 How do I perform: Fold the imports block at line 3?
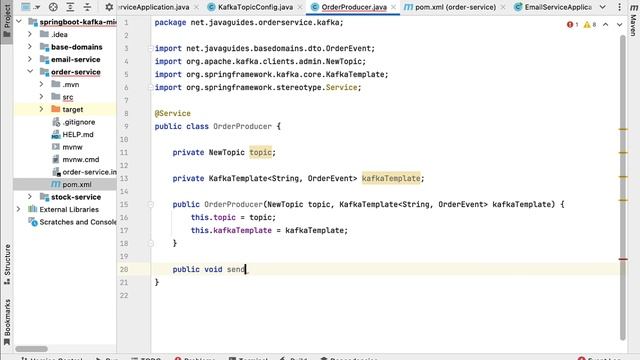click(151, 49)
